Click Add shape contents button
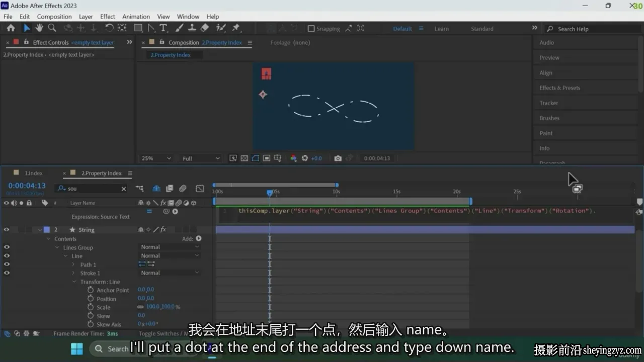The image size is (644, 362). pyautogui.click(x=198, y=239)
